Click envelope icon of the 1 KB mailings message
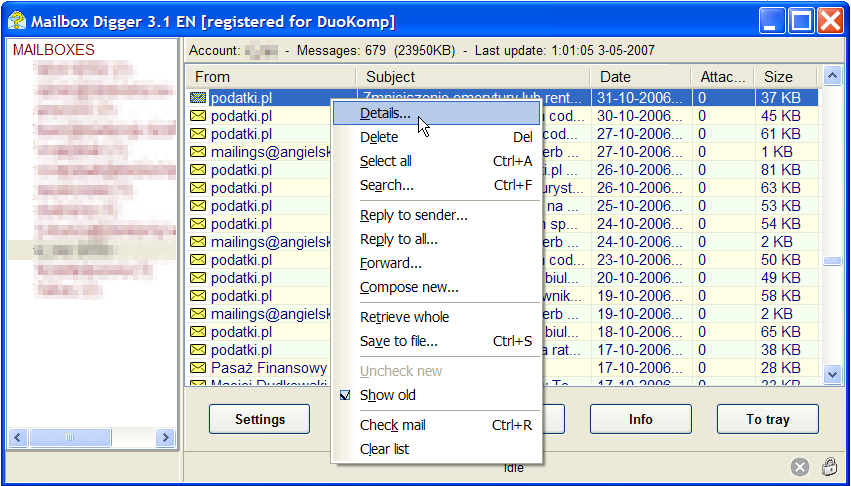Image resolution: width=851 pixels, height=486 pixels. pos(198,152)
